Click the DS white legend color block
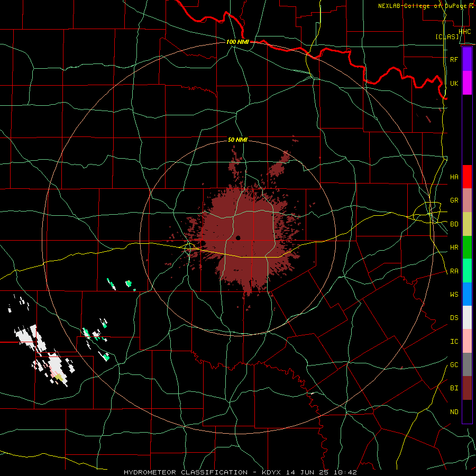476x476 pixels. point(467,317)
